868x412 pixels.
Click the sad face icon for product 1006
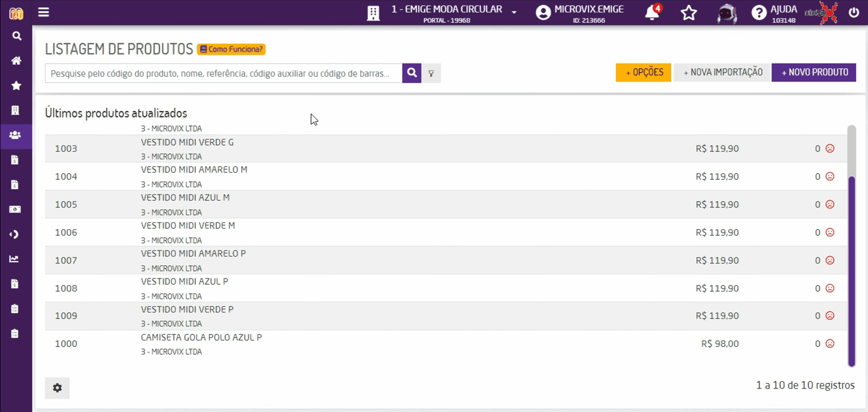(x=830, y=232)
